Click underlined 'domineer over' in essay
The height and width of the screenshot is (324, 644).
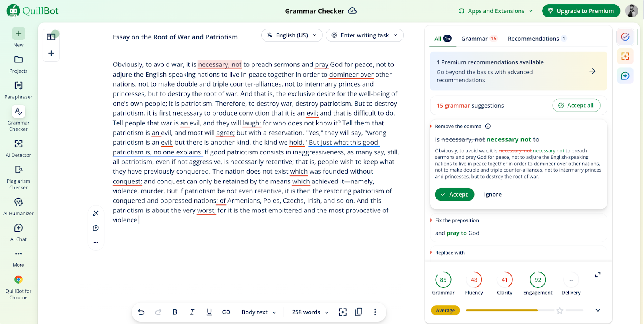tap(351, 75)
